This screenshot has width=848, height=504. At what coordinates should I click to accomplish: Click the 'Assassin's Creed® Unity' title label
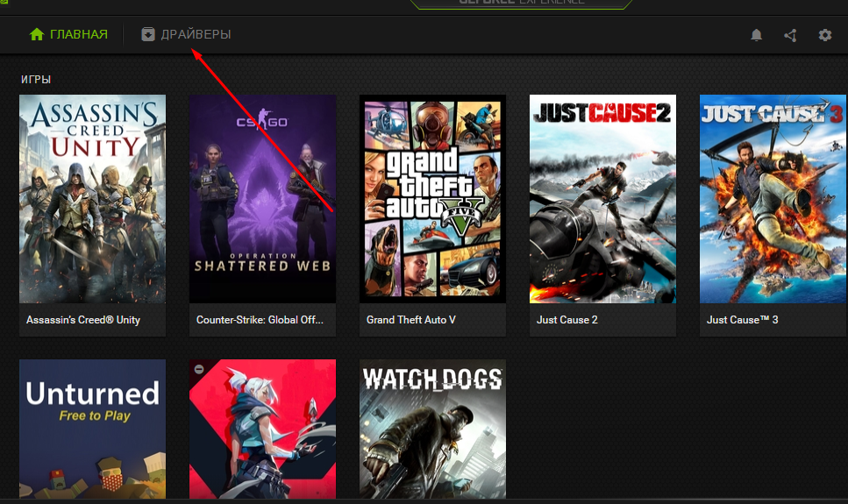click(x=83, y=320)
